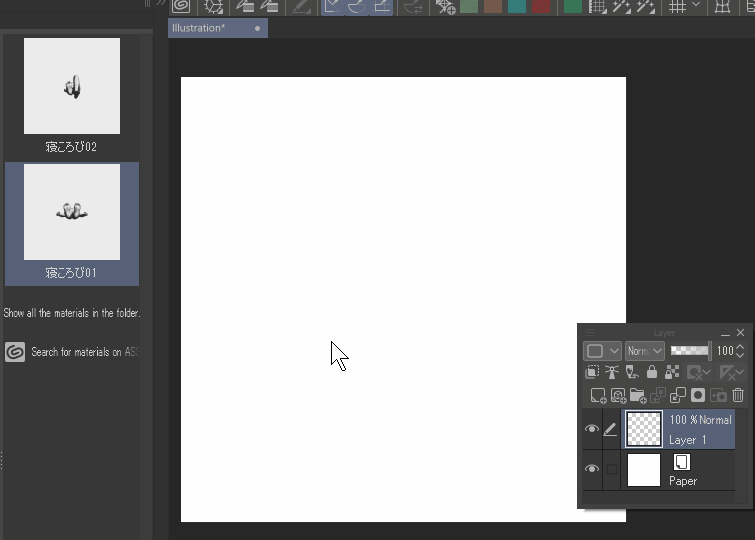
Task: Toggle the Lock Layer padlock icon
Action: (651, 372)
